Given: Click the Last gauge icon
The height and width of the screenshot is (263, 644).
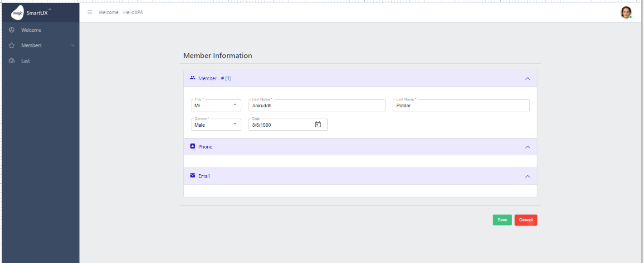Looking at the screenshot, I should pos(12,61).
